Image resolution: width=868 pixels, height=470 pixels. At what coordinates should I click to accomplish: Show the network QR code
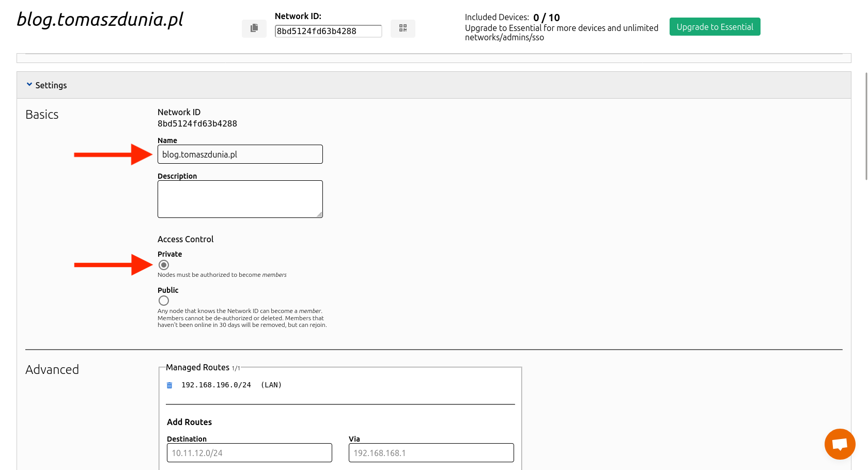[x=403, y=28]
